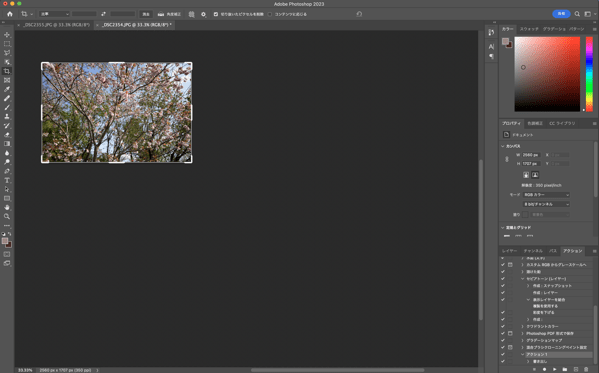Viewport: 599px width, 373px height.
Task: Select the Rectangular Marquee tool
Action: (x=7, y=44)
